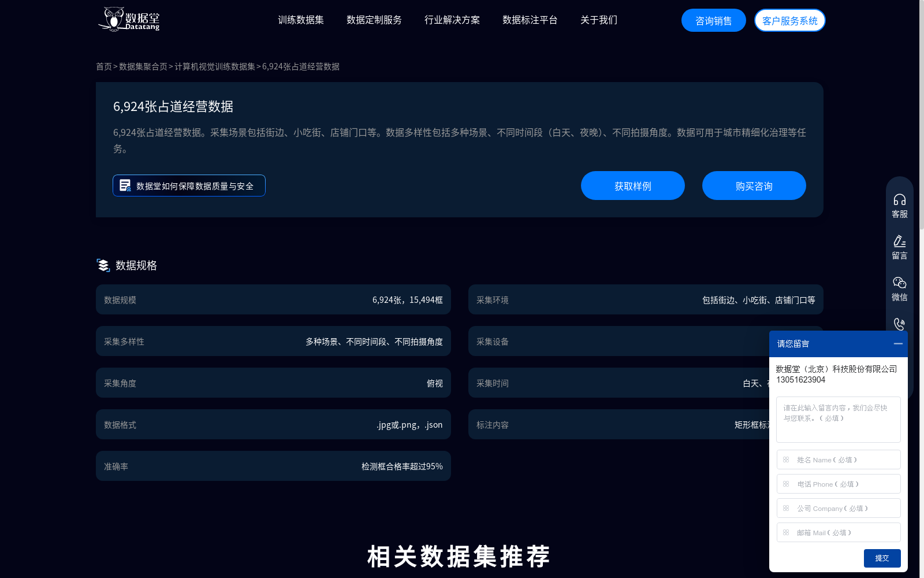The image size is (924, 578).
Task: Open 关于我们 menu
Action: (599, 20)
